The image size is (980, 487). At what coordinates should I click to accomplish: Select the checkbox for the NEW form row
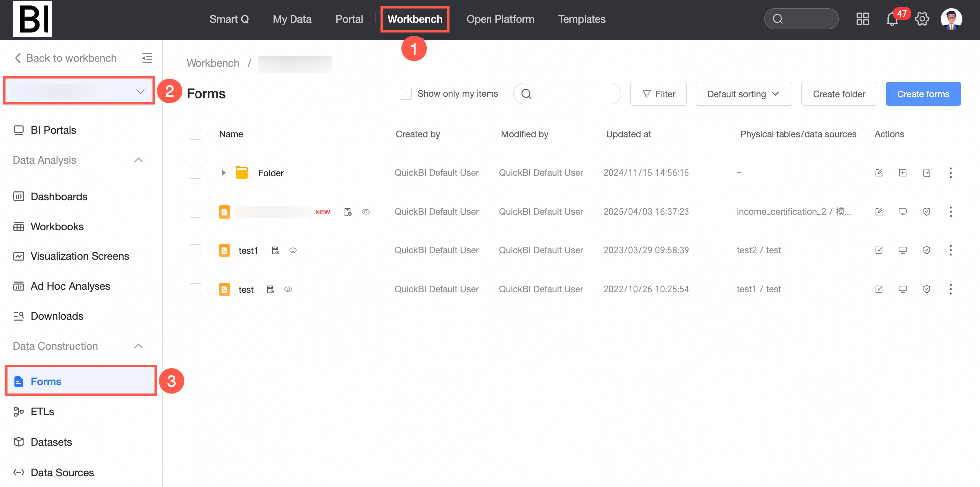pos(196,212)
